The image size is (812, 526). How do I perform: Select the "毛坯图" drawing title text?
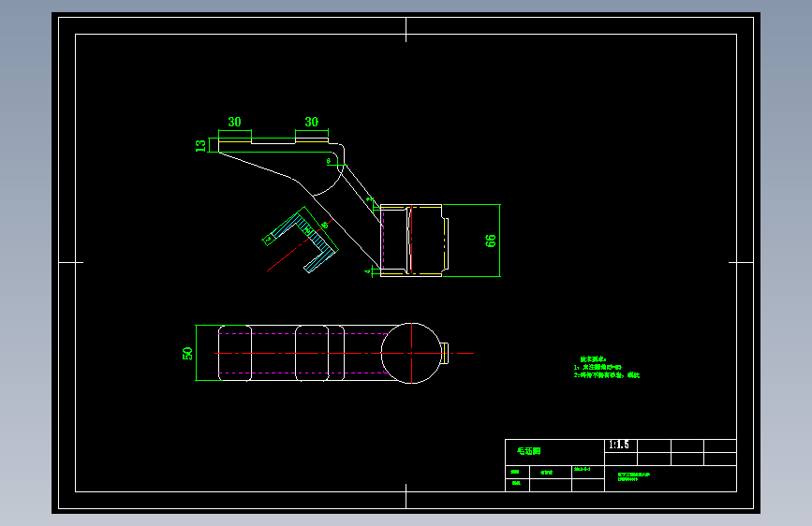529,451
